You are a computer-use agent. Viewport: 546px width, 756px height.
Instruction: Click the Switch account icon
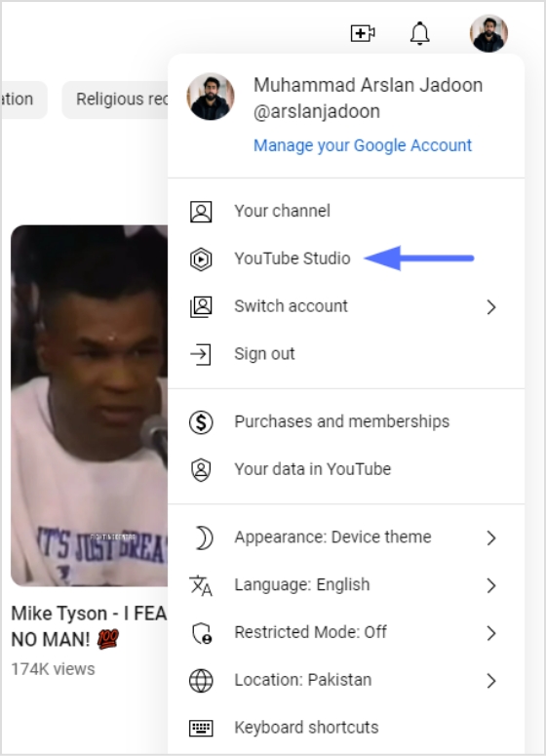click(x=201, y=306)
